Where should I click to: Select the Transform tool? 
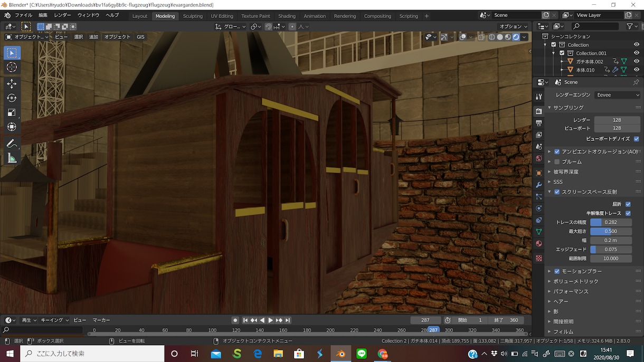12,127
